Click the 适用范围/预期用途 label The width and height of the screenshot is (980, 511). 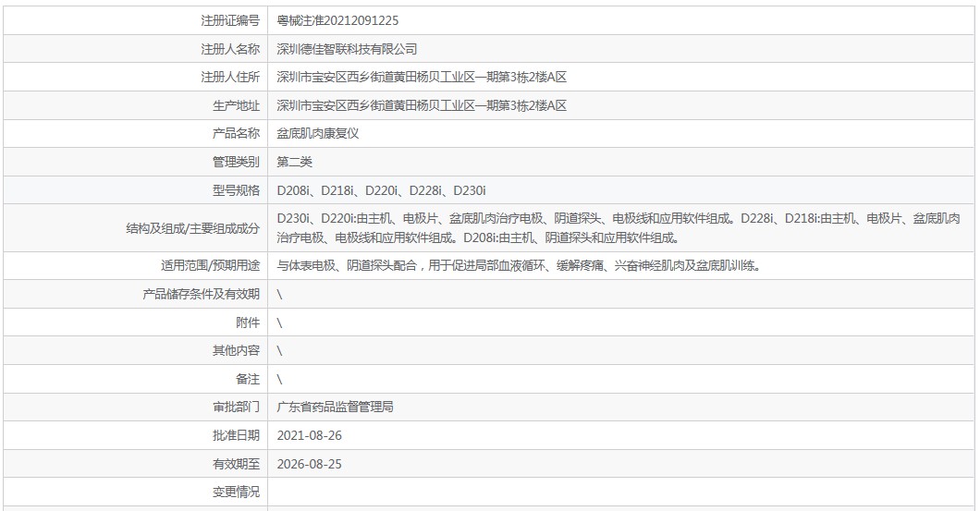210,265
